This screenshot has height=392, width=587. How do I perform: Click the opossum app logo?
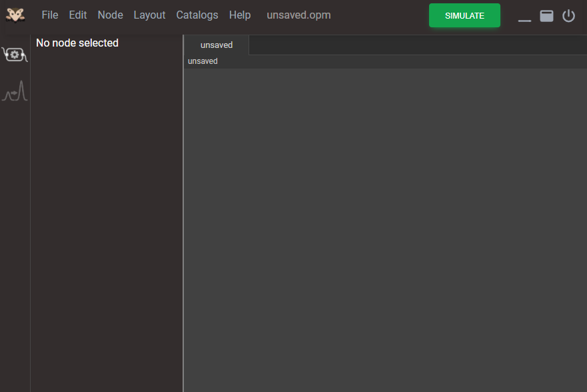click(15, 15)
